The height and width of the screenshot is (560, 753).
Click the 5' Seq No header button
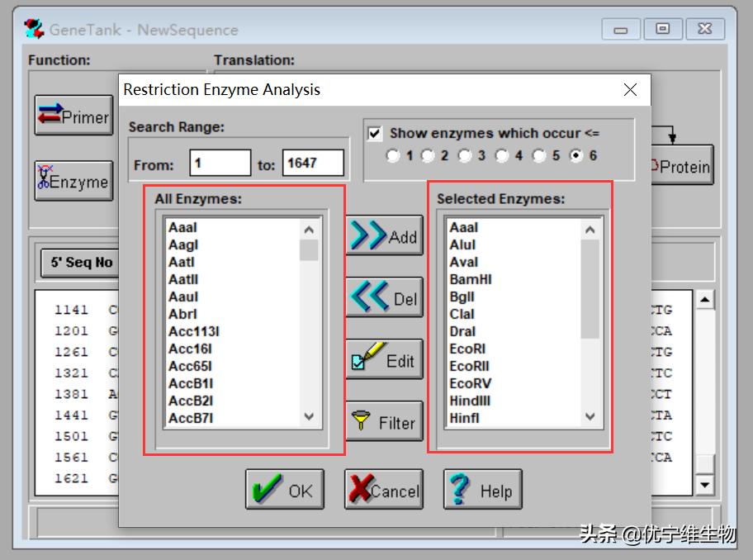tap(80, 263)
